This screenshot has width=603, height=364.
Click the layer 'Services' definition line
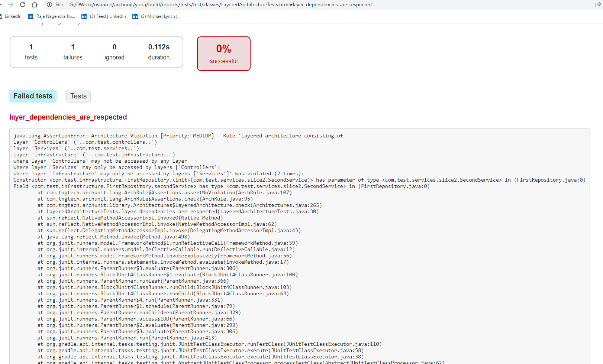click(76, 148)
